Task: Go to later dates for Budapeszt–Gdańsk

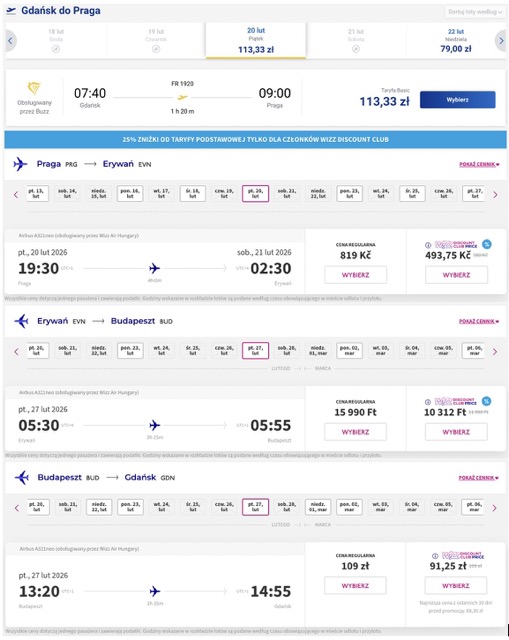Action: pos(494,508)
